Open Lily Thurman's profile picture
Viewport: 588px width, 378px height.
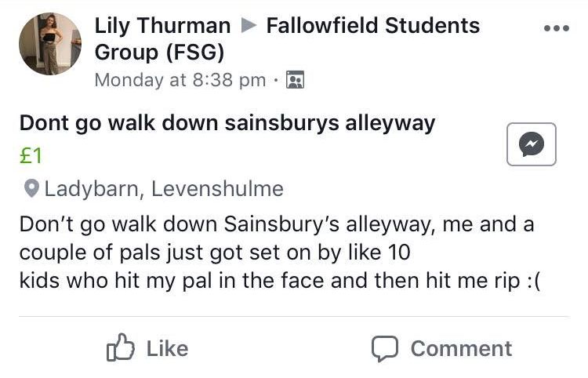click(x=50, y=44)
